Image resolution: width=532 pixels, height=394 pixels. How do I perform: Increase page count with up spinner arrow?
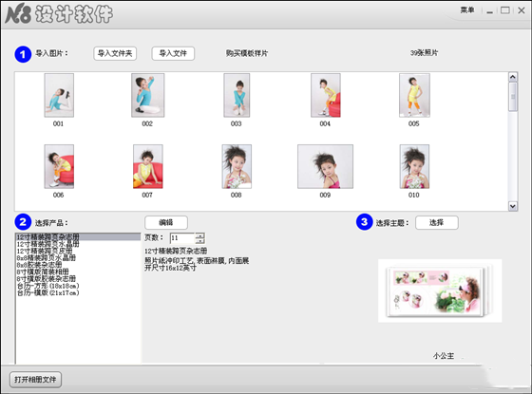click(200, 235)
